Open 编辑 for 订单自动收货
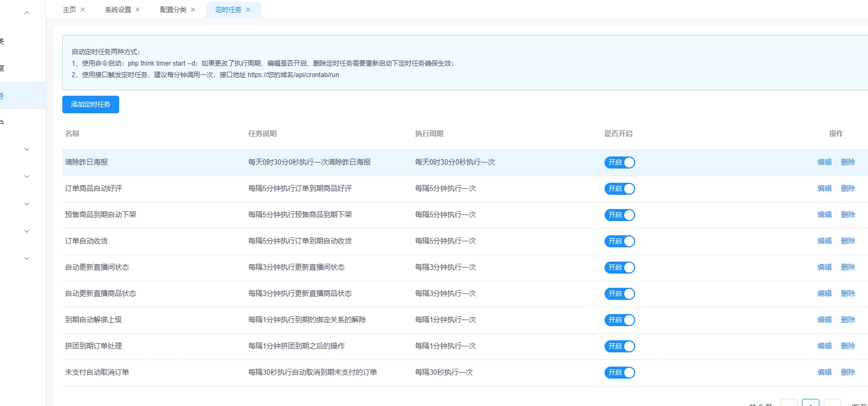868x406 pixels. (x=824, y=241)
